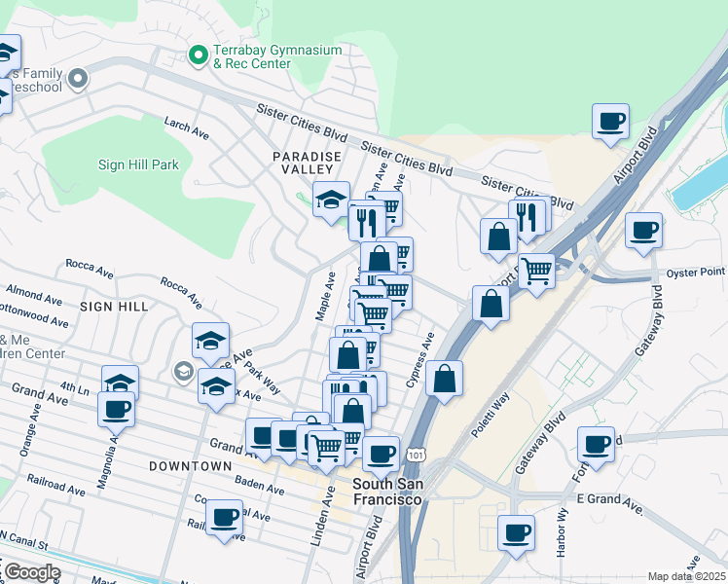This screenshot has width=728, height=584.
Task: Click the Sign Hill Park label
Action: (x=138, y=164)
